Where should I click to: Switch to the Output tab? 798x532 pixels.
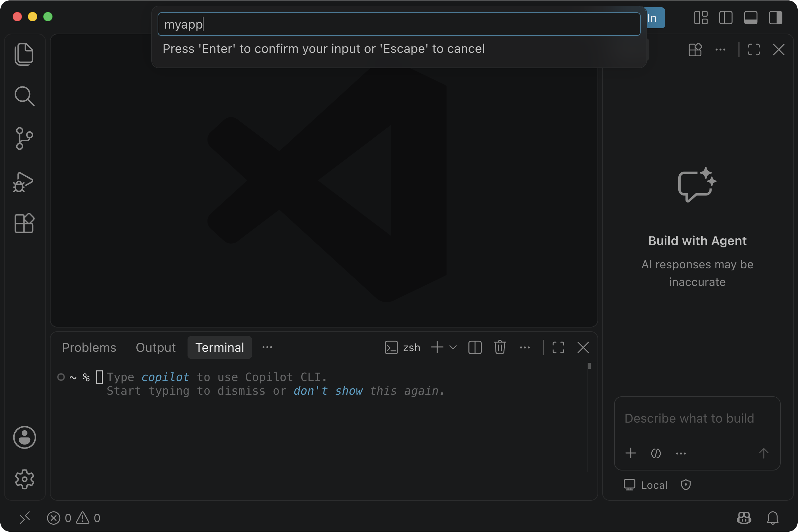(156, 347)
